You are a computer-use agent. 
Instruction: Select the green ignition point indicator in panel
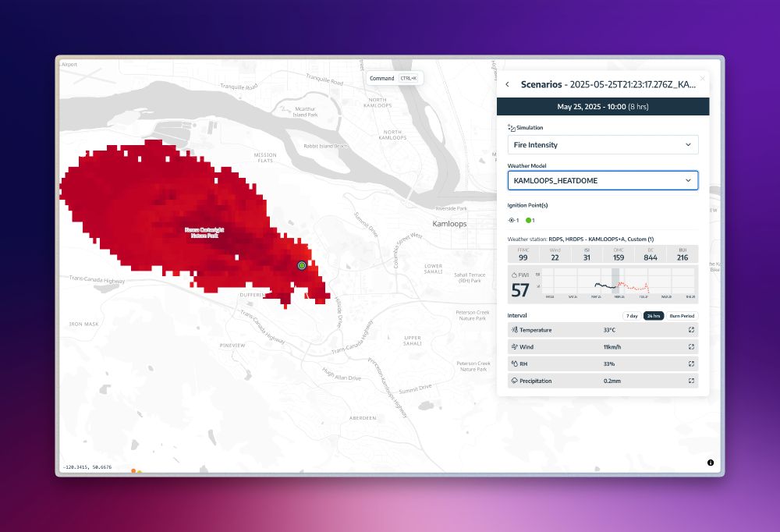point(528,221)
